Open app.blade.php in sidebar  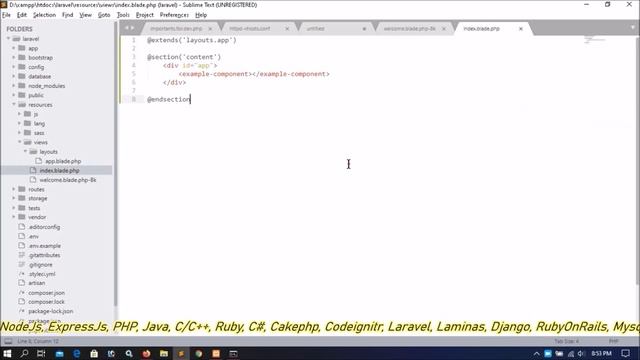63,161
